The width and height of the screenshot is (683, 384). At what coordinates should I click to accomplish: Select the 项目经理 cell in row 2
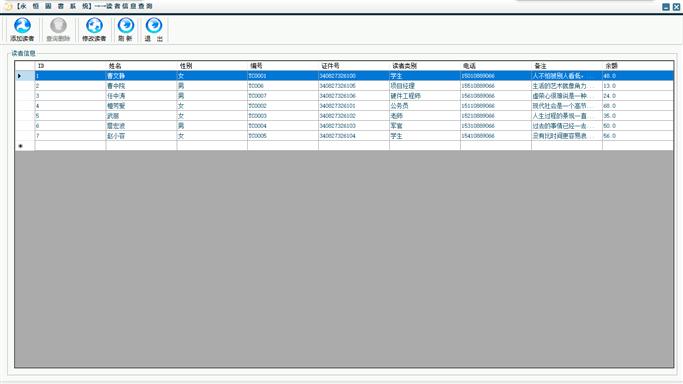coord(425,86)
